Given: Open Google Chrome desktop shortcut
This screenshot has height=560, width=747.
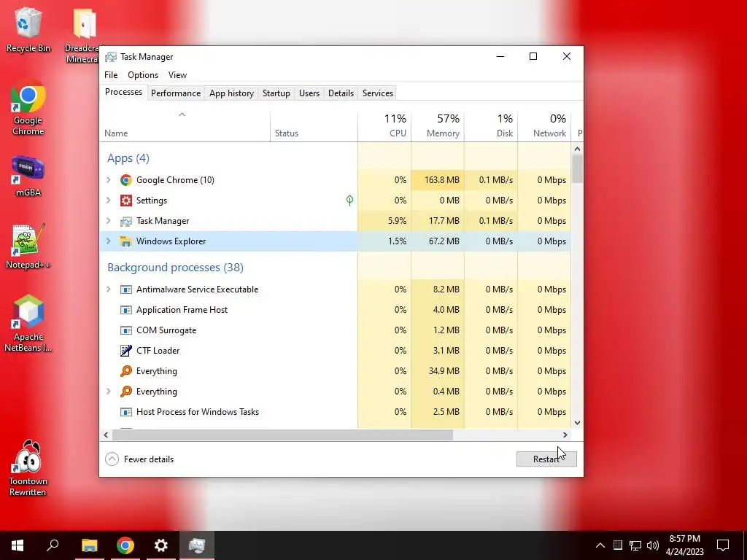Looking at the screenshot, I should (x=28, y=108).
